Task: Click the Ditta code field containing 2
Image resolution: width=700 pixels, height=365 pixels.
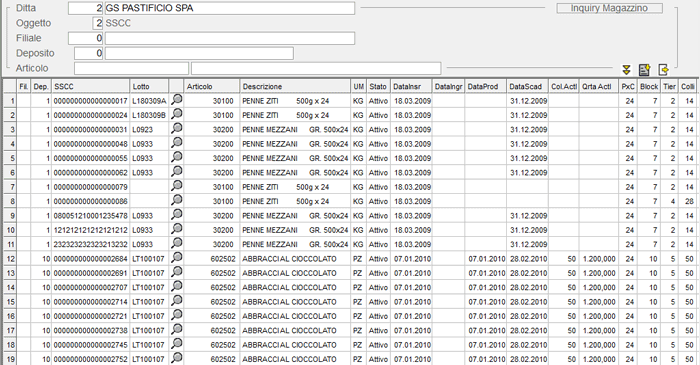Action: pos(86,8)
